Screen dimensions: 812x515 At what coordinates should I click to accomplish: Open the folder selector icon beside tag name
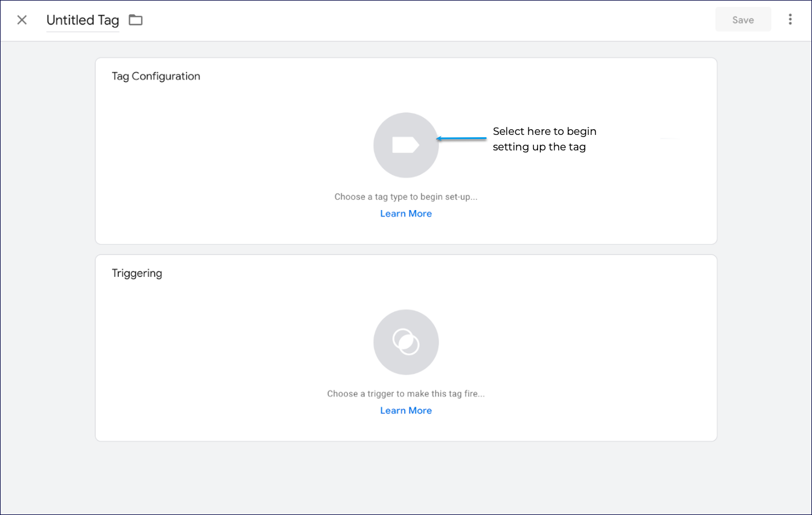[x=136, y=20]
